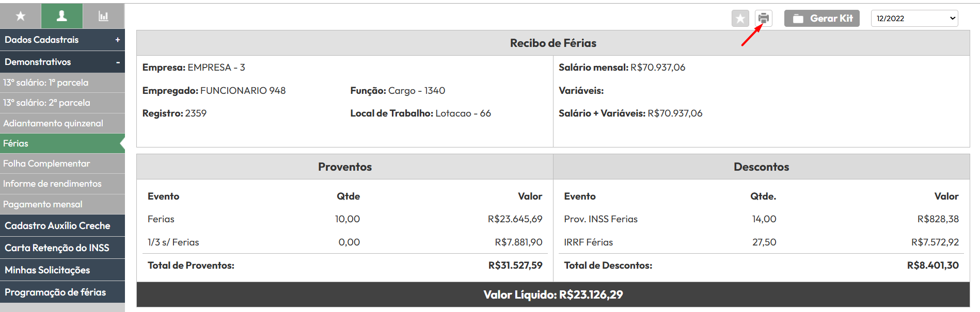This screenshot has width=980, height=312.
Task: Open the bar chart reports tab
Action: [103, 16]
